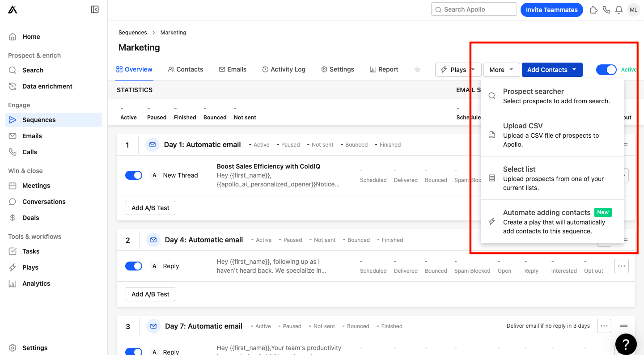The image size is (644, 355).
Task: Open the Boost Sales Efficiency with ColdIQ email
Action: coord(268,166)
